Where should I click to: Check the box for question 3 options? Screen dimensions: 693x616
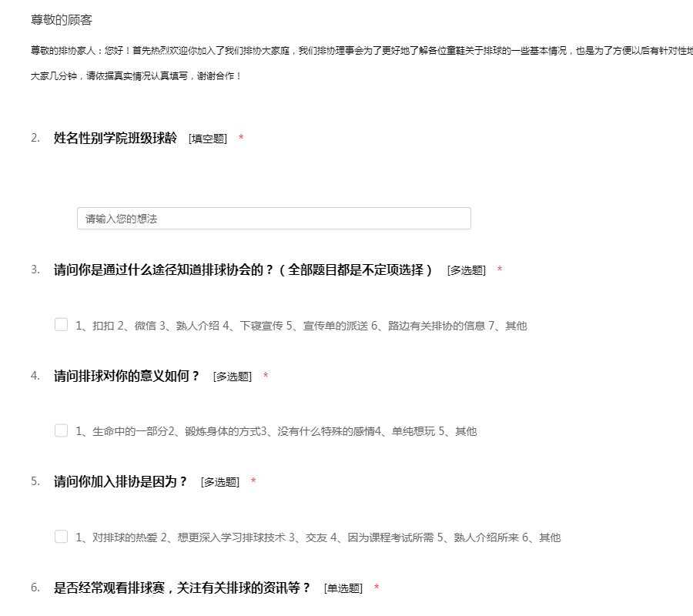(x=62, y=325)
